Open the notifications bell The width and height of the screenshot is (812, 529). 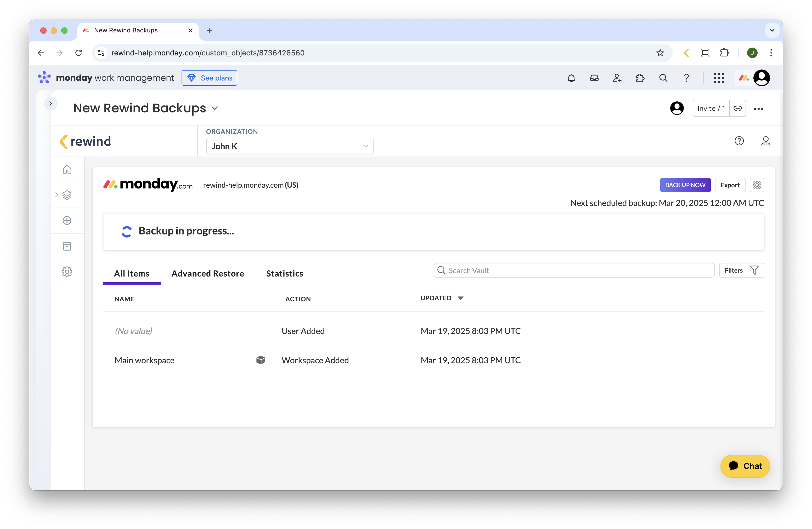(571, 78)
